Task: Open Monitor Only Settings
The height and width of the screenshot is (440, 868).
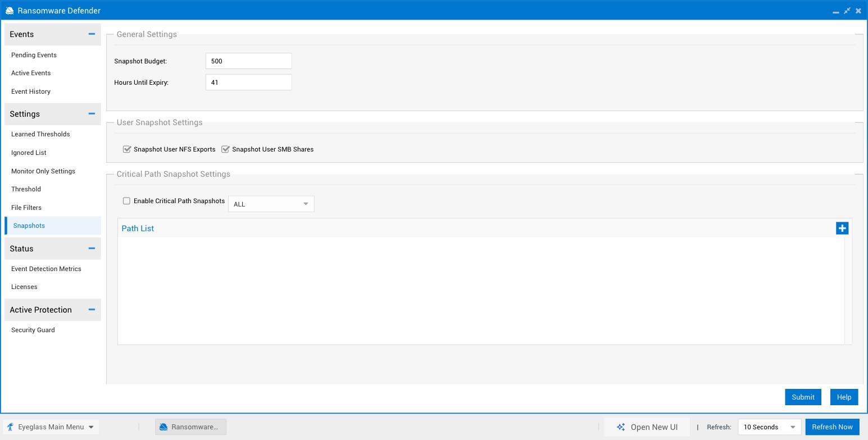Action: [43, 171]
